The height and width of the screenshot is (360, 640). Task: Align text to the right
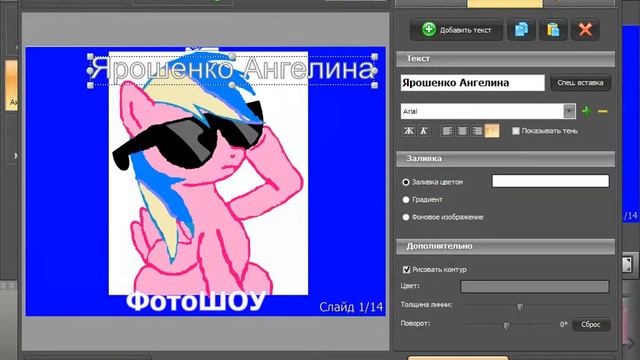pyautogui.click(x=477, y=131)
